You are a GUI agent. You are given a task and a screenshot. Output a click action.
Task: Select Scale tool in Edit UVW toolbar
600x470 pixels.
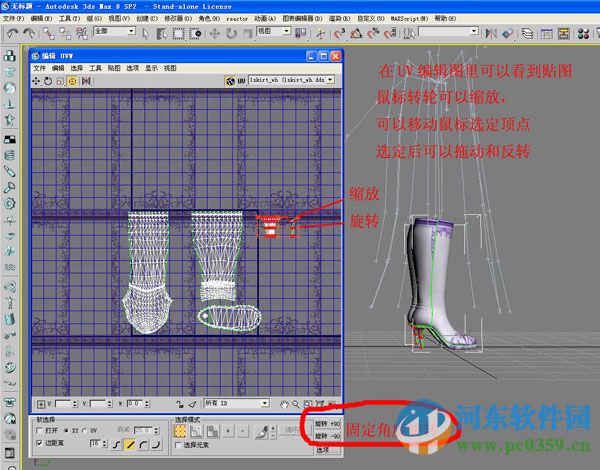[x=60, y=81]
